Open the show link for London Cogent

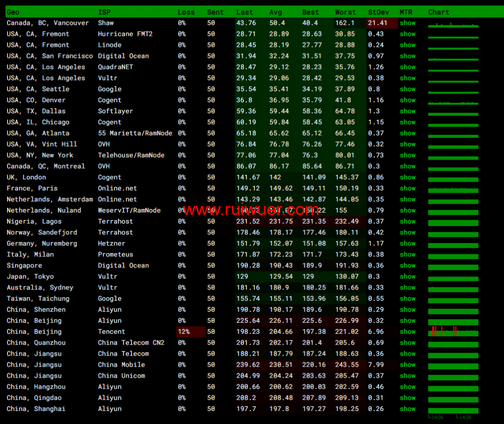407,177
